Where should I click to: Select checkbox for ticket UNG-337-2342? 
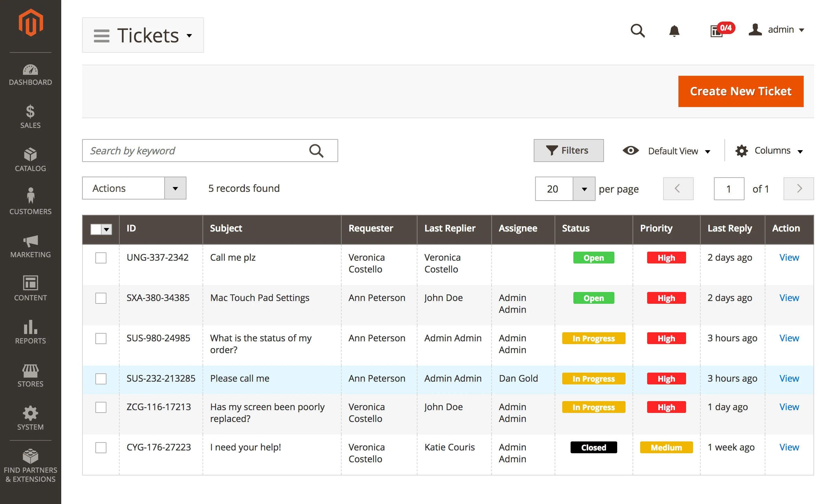[101, 258]
